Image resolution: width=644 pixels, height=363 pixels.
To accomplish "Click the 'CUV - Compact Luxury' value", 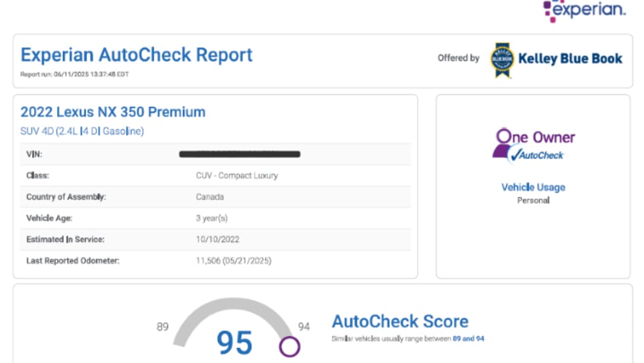I will click(237, 176).
